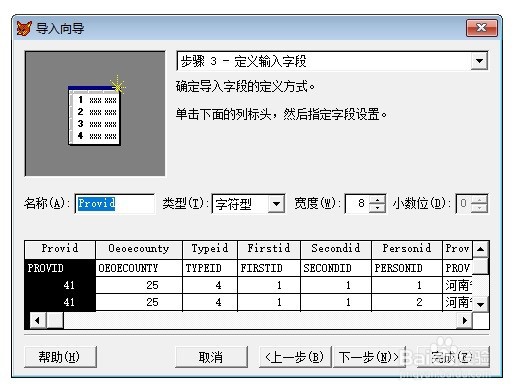The image size is (520, 392).
Task: Click the grid's scroll up arrow
Action: point(480,249)
